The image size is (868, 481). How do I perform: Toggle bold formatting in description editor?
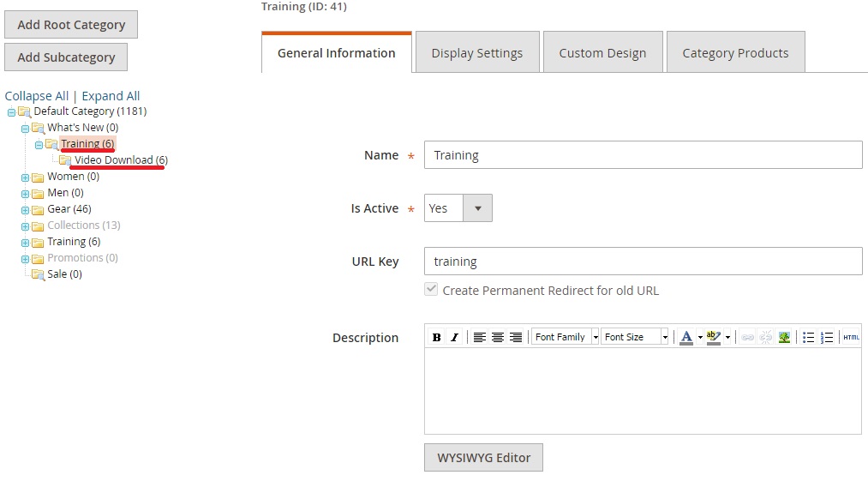pyautogui.click(x=437, y=337)
